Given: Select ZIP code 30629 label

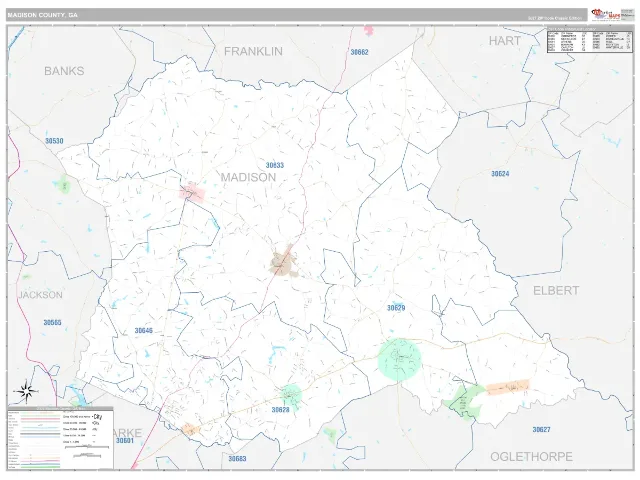Looking at the screenshot, I should tap(396, 308).
